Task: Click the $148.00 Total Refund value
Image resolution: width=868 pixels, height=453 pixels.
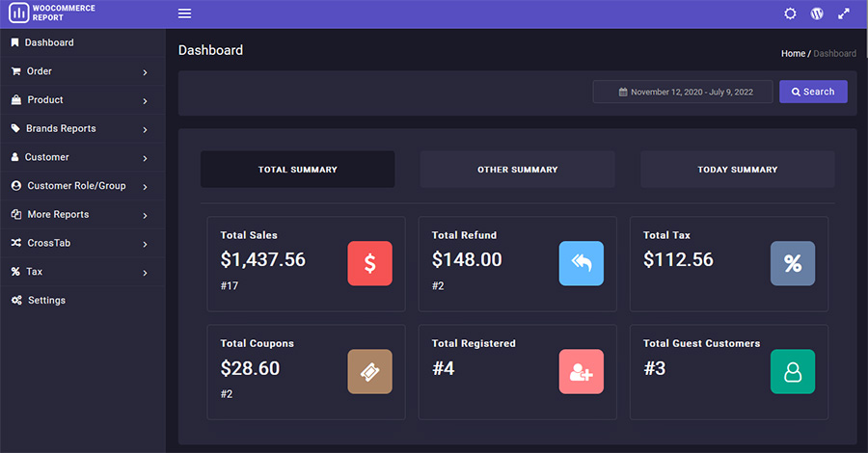Action: 467,259
